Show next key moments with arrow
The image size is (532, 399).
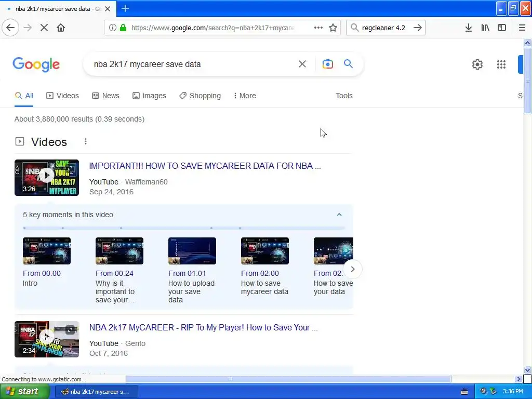coord(353,269)
